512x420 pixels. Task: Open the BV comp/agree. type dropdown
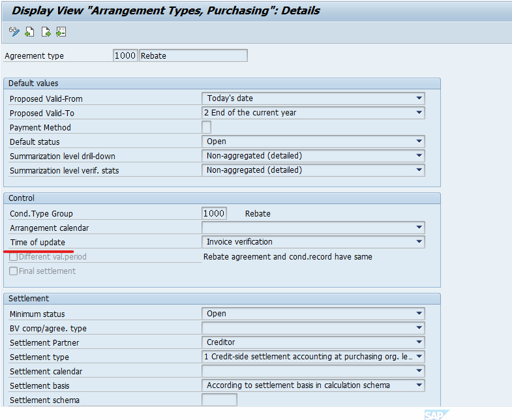click(313, 328)
